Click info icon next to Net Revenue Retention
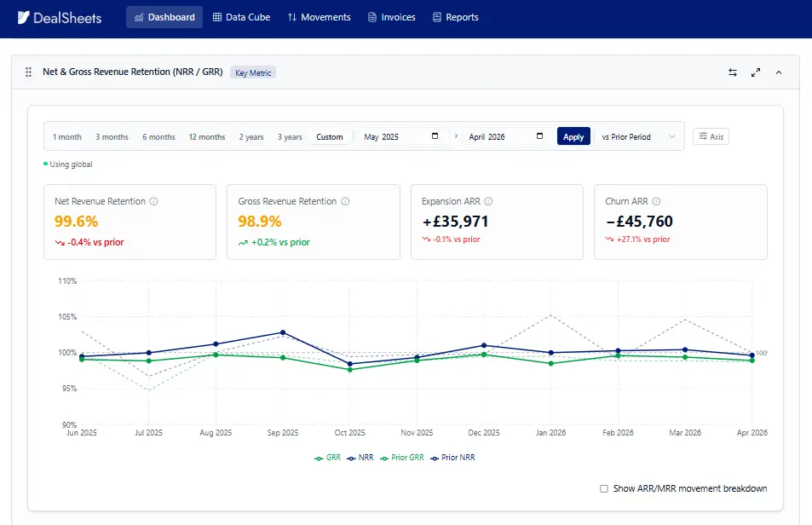Image resolution: width=812 pixels, height=525 pixels. pos(154,201)
